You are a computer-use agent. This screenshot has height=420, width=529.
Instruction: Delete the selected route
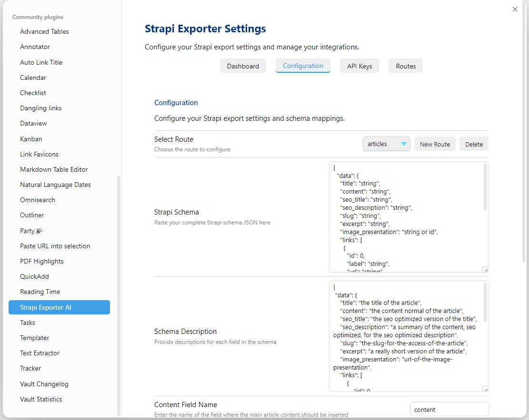click(474, 144)
